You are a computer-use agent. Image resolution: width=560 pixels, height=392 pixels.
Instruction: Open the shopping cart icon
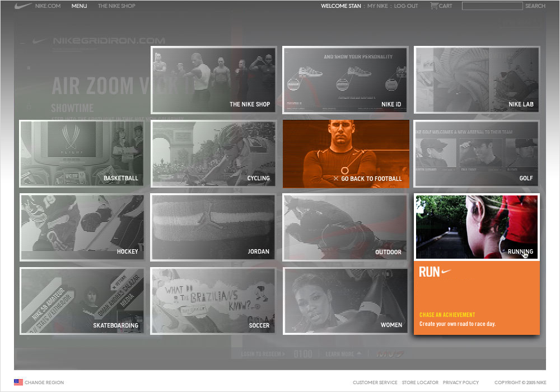(434, 6)
